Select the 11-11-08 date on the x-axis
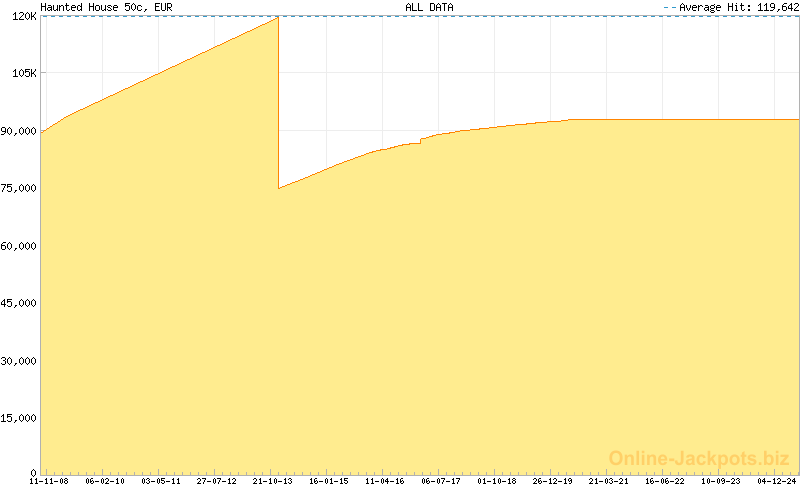This screenshot has width=800, height=490. 48,482
